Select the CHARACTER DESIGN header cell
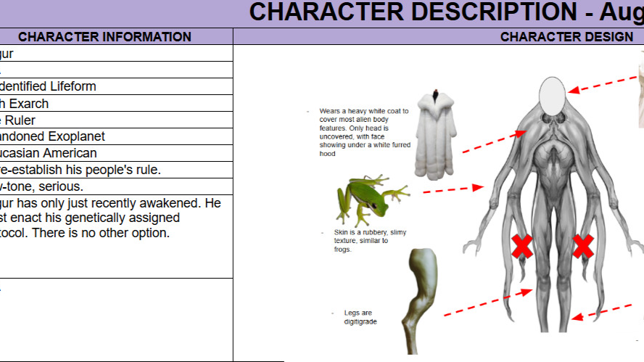This screenshot has height=362, width=644. (x=566, y=37)
